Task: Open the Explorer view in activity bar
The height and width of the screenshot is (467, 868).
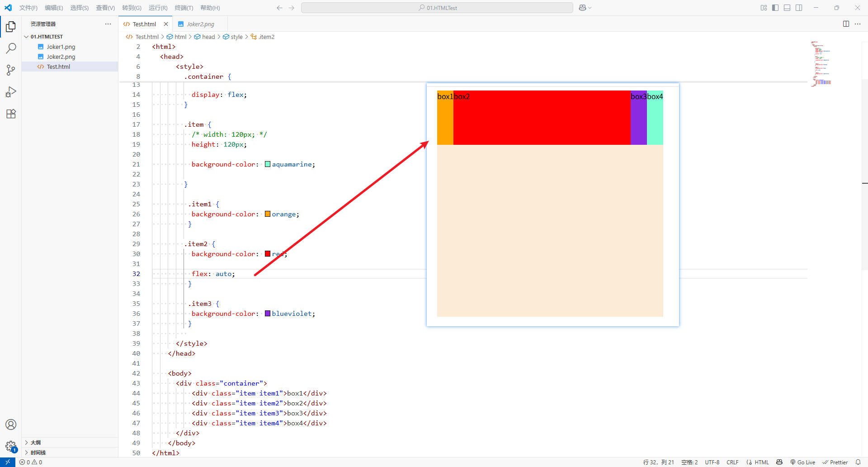Action: 11,27
